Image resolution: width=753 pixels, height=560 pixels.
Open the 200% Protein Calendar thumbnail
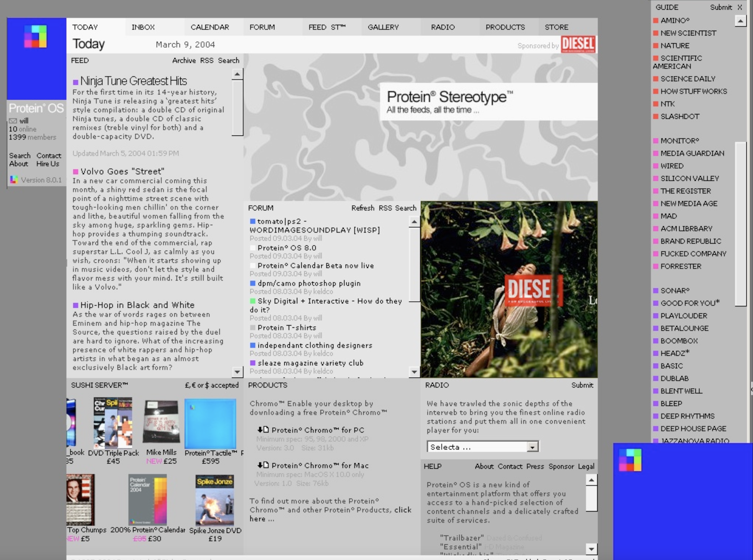[x=148, y=500]
